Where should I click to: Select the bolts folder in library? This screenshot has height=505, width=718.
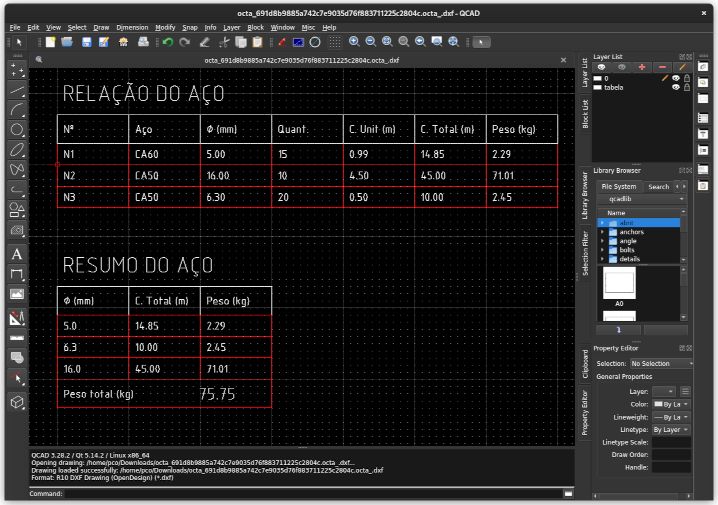point(626,249)
